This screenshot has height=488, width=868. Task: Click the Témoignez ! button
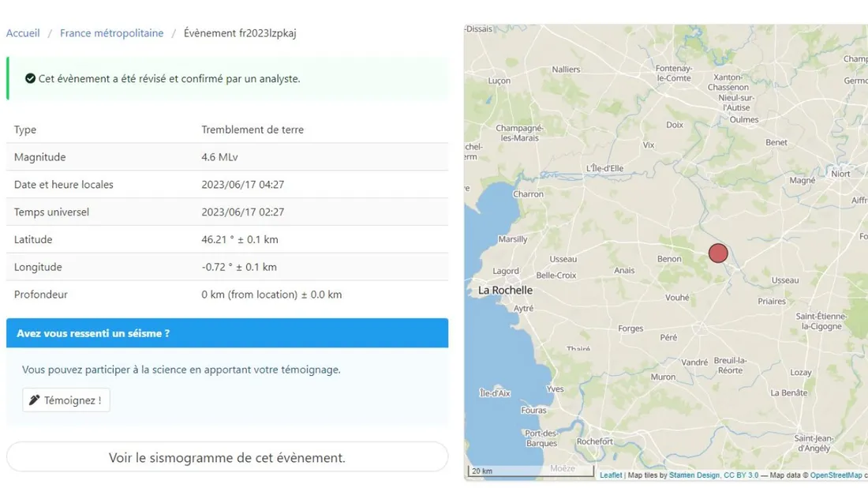(x=65, y=400)
